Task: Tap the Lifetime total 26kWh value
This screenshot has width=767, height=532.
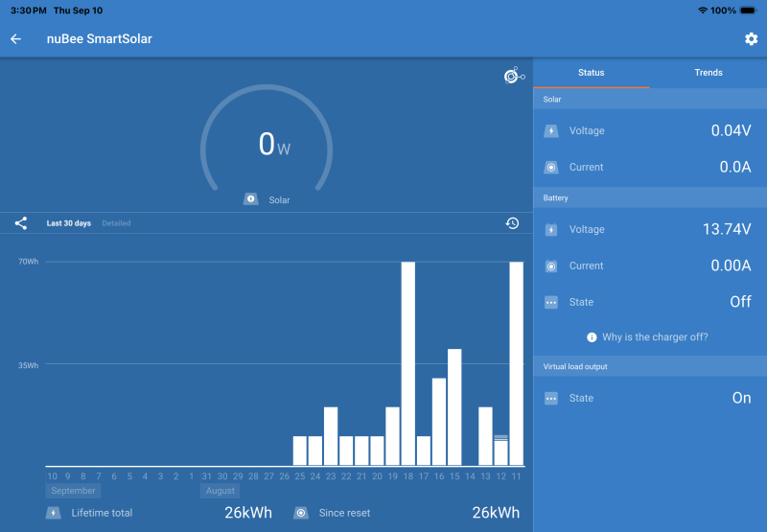Action: click(248, 513)
